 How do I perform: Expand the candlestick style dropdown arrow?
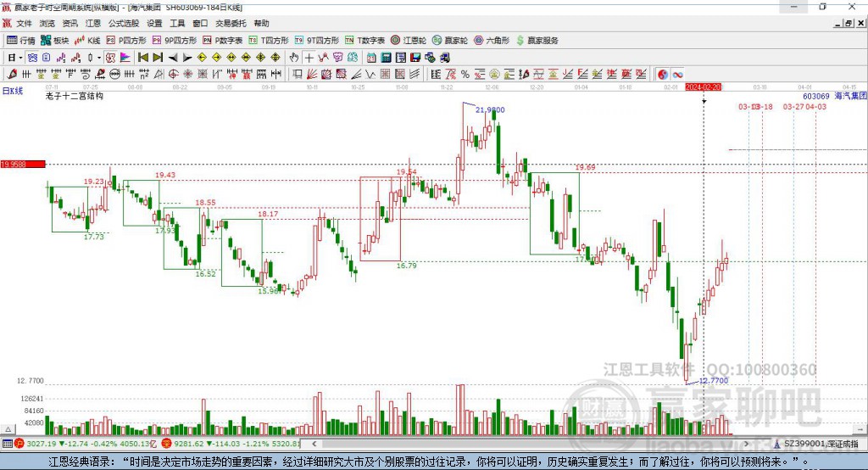tap(99, 58)
